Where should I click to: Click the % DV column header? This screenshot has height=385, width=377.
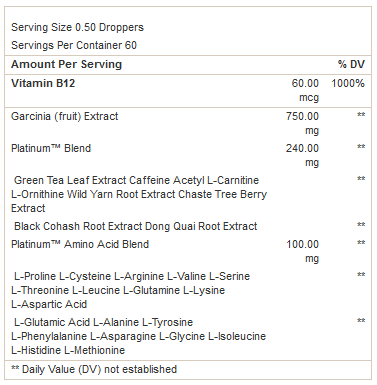(x=351, y=64)
